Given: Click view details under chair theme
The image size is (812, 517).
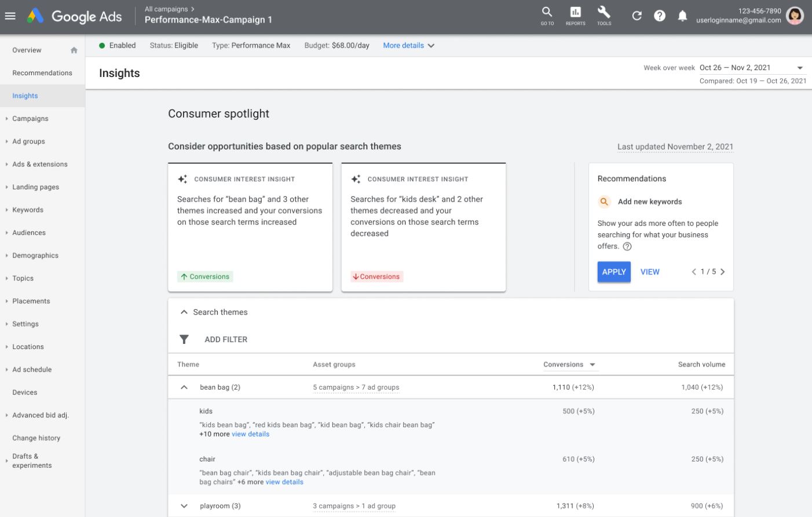Looking at the screenshot, I should coord(284,482).
